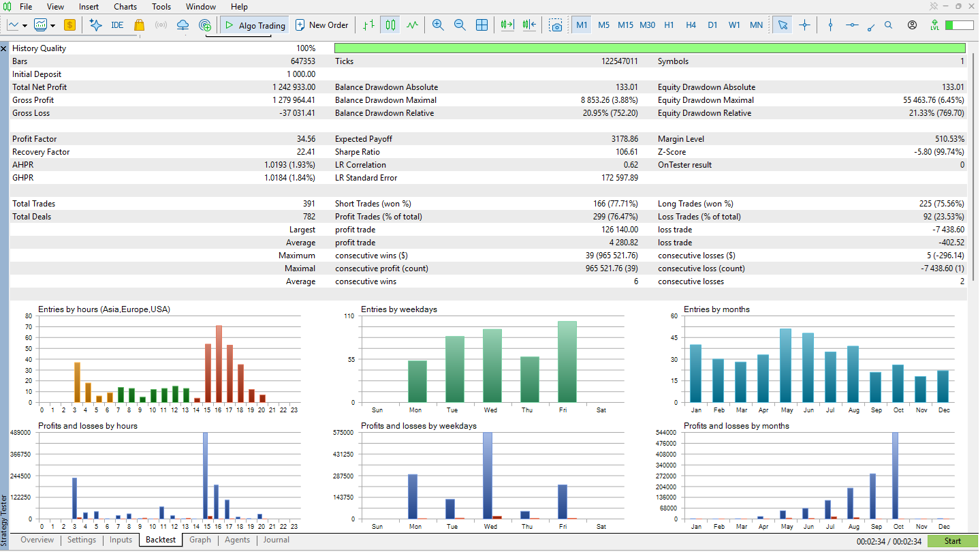
Task: Click the New Order button
Action: coord(322,25)
